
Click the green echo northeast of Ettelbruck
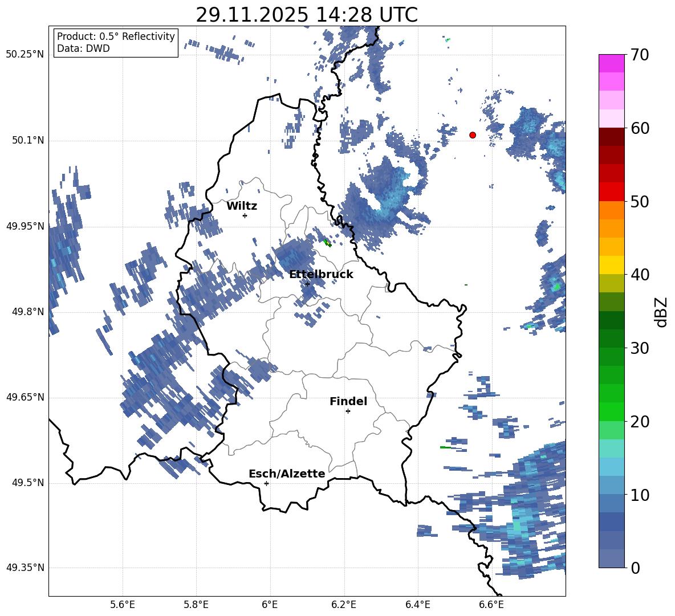coord(327,243)
